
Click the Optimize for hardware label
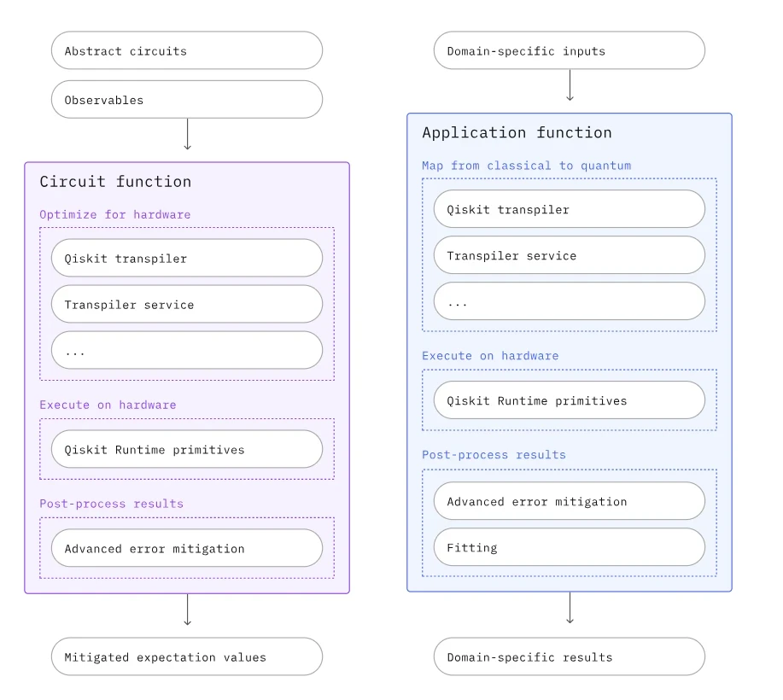[114, 214]
